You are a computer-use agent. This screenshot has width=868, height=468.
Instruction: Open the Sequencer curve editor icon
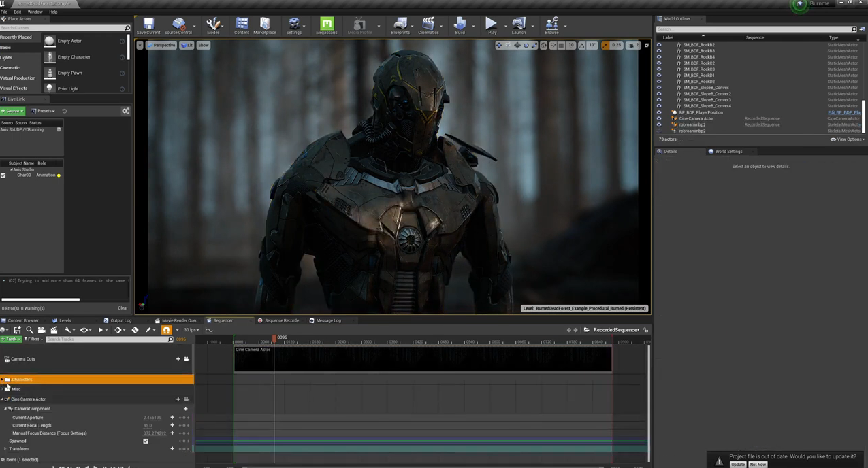tap(209, 330)
